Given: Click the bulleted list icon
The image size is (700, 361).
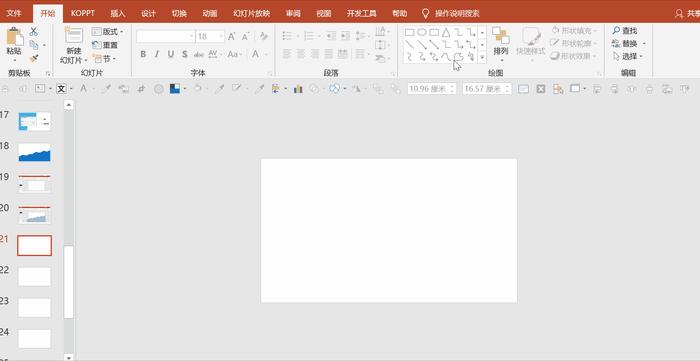Looking at the screenshot, I should click(287, 36).
